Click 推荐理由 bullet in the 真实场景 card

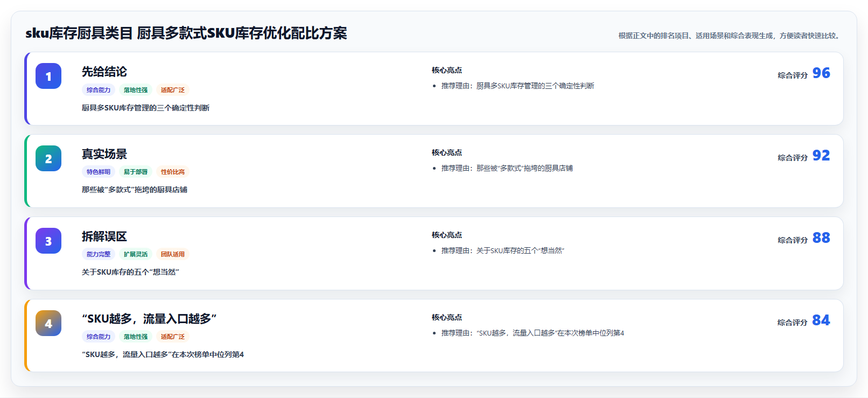507,168
